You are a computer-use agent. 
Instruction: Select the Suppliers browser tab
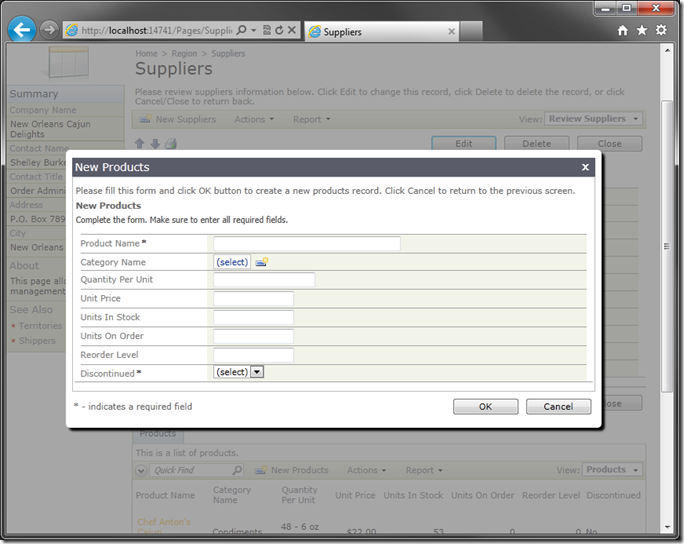381,31
